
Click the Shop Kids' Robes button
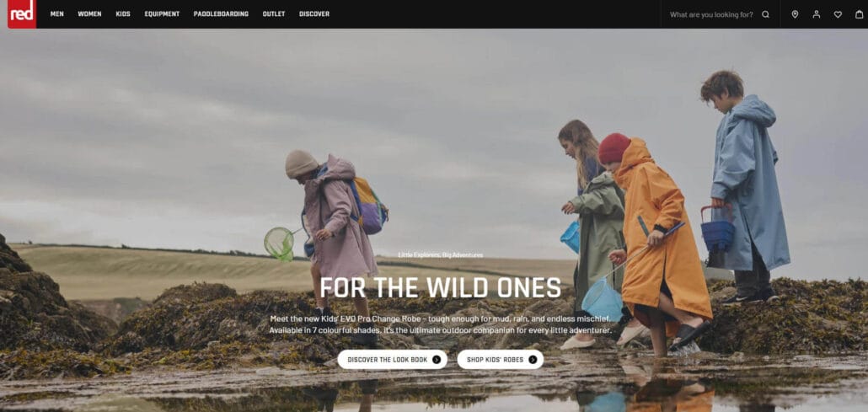point(501,360)
